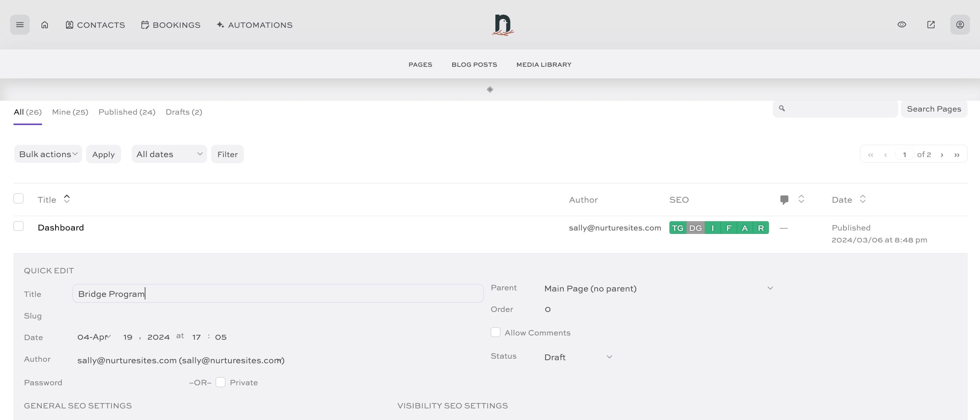Check the Private checkbox

point(220,382)
